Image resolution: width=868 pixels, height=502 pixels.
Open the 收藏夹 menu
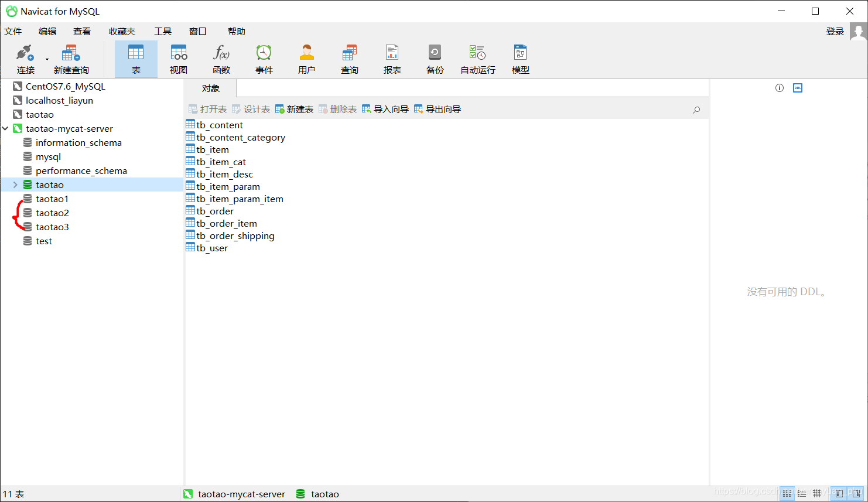coord(122,32)
